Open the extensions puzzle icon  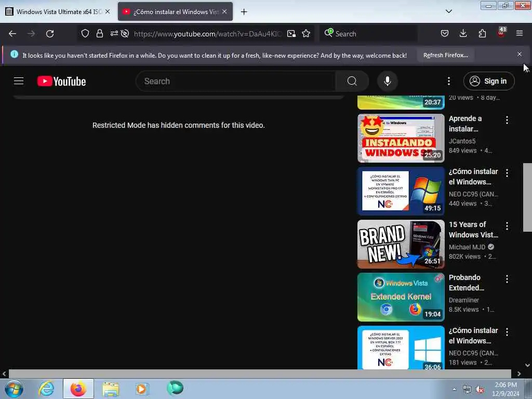(482, 34)
